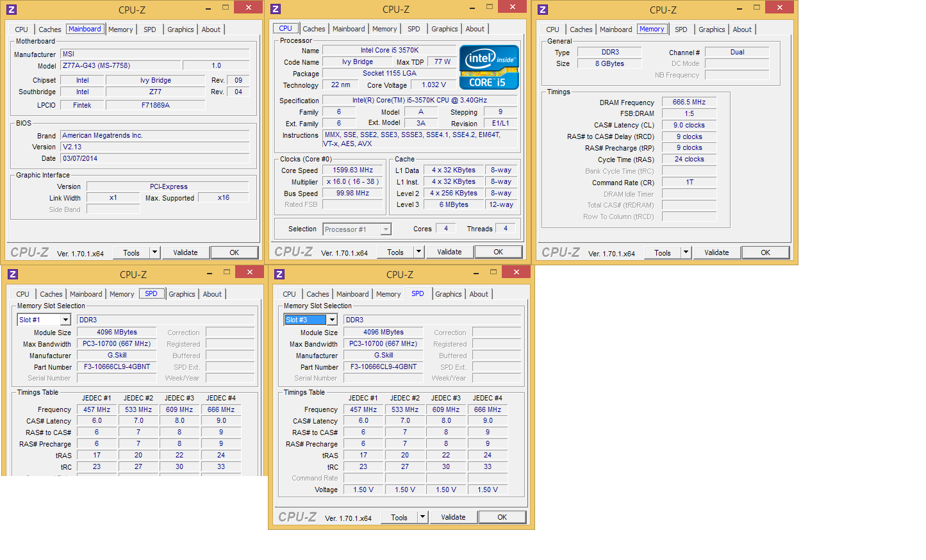Switch to the Mainboard tab in the Slot #1 SPD window
Viewport: 926px width, 560px height.
click(86, 294)
